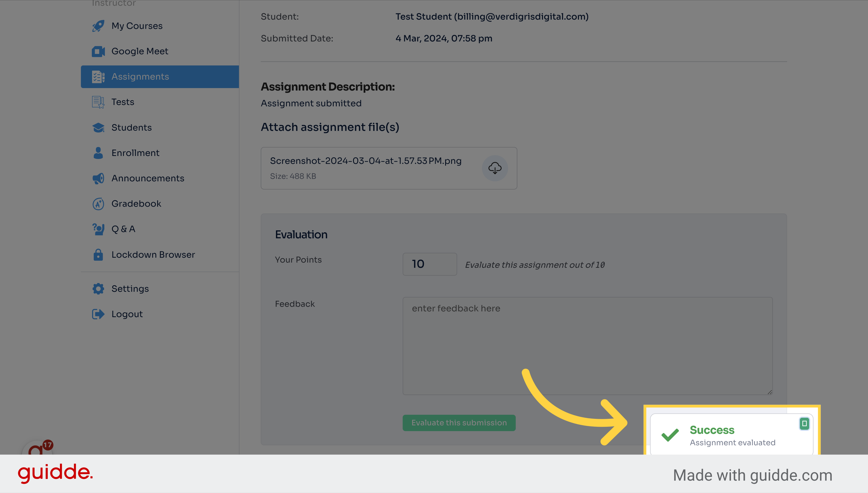This screenshot has height=493, width=868.
Task: Click the Tests sidebar icon
Action: pyautogui.click(x=98, y=102)
